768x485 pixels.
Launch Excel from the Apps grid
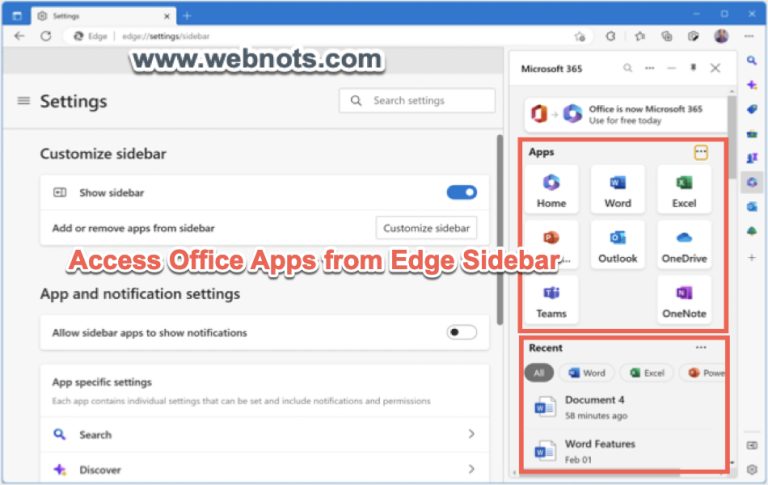point(684,190)
